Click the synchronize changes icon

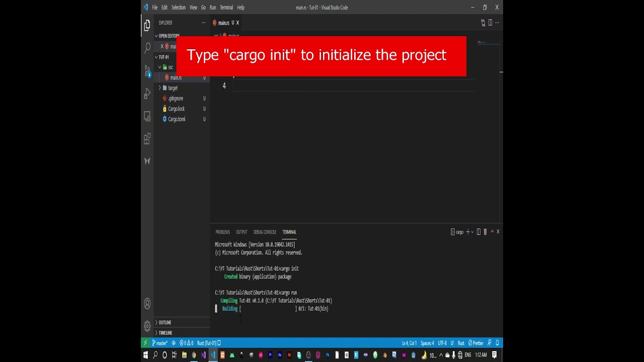click(174, 343)
